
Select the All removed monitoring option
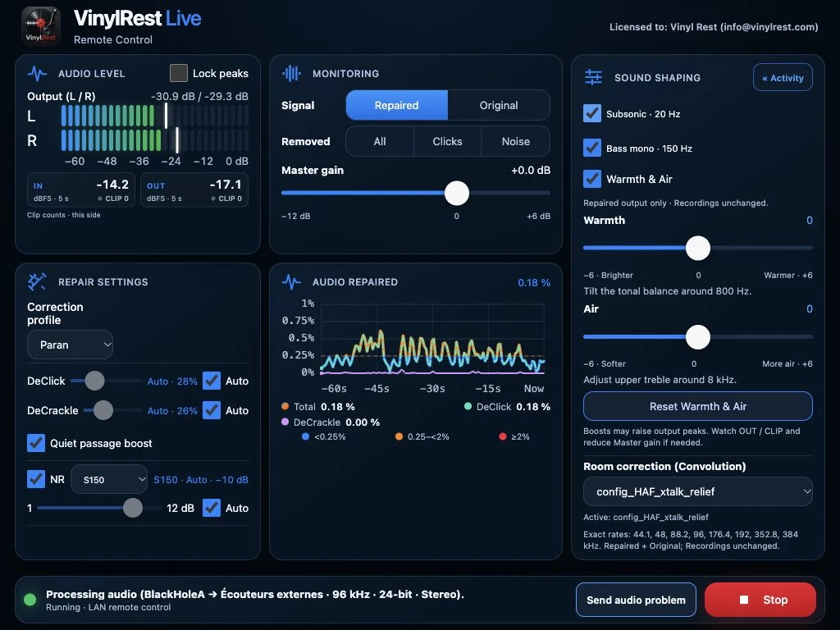380,141
